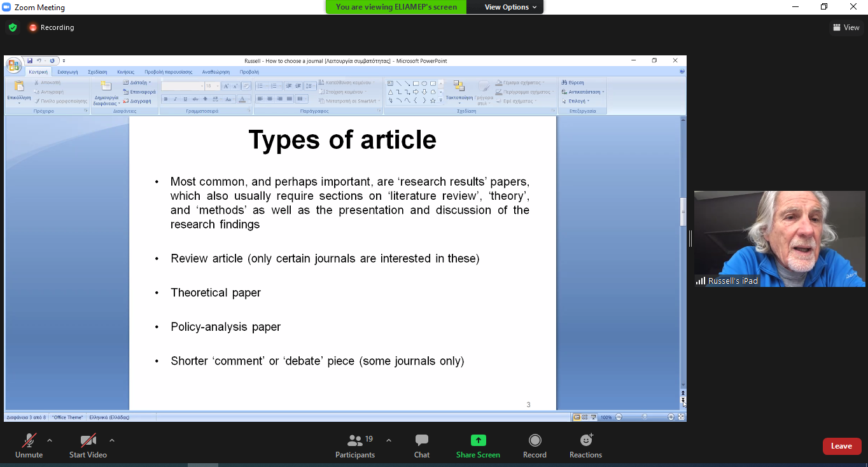This screenshot has height=467, width=868.
Task: Expand video options arrow next to Start Video
Action: click(112, 440)
